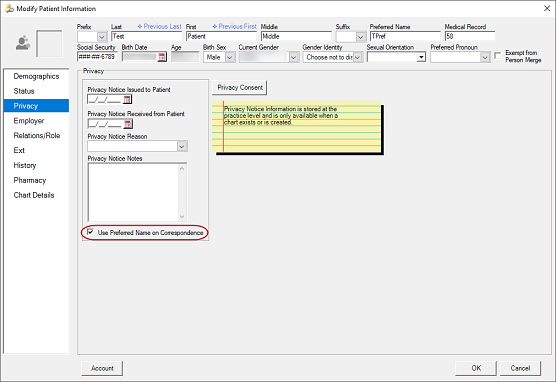
Task: Click the First name field
Action: tap(221, 36)
